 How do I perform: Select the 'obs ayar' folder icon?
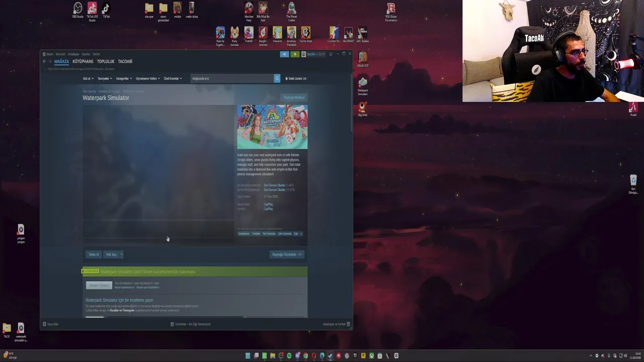pos(149,10)
